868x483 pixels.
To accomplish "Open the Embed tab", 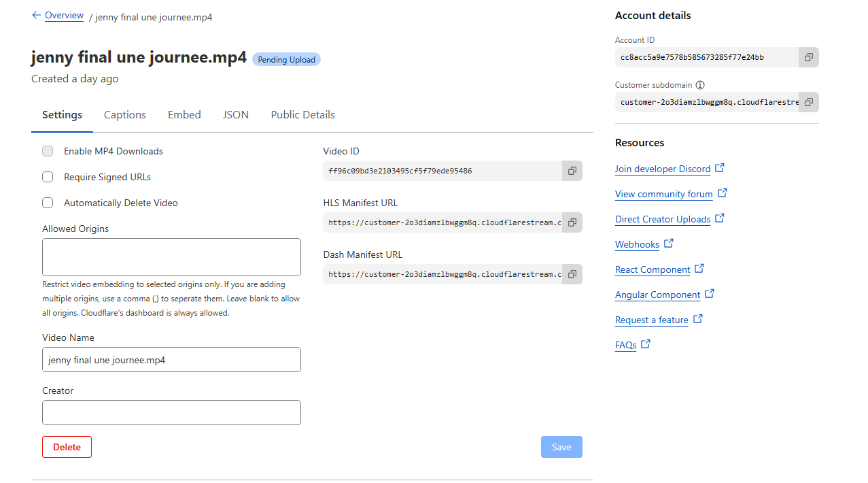I will pos(184,115).
